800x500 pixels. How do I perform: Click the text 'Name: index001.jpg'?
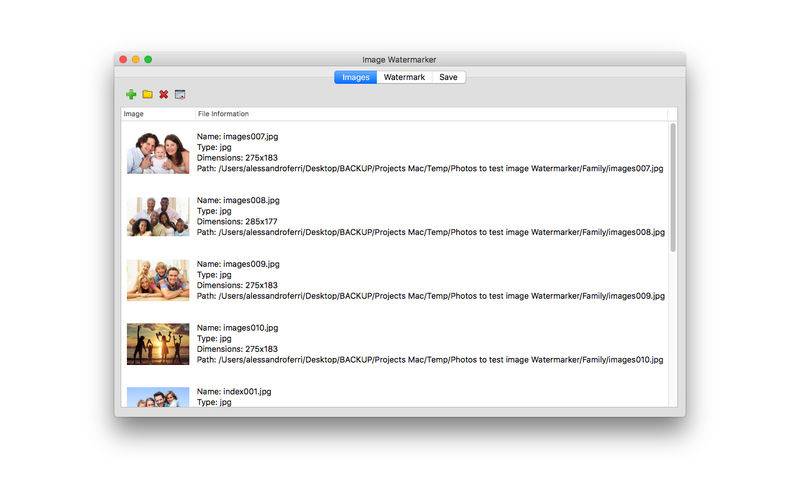point(234,391)
